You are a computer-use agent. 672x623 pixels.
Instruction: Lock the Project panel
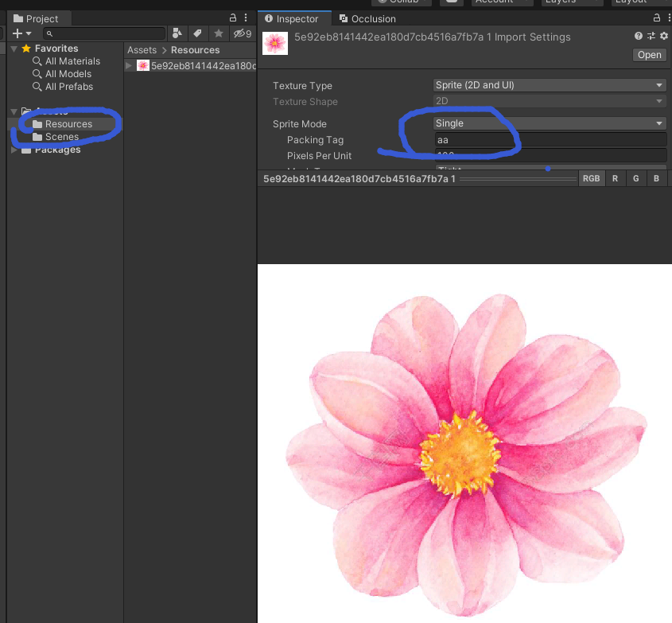233,18
